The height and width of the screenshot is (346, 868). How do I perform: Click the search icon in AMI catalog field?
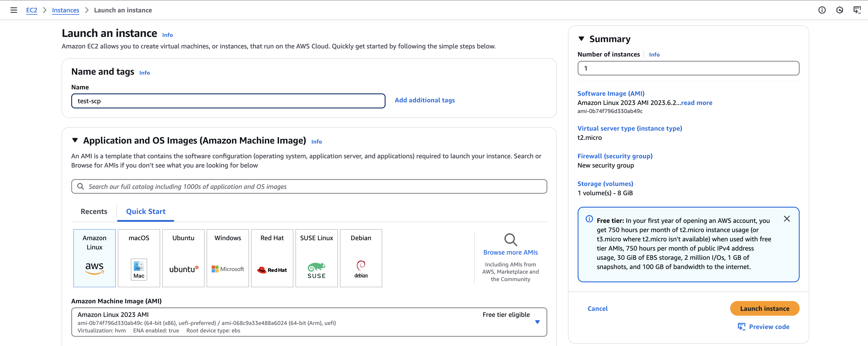[x=80, y=186]
